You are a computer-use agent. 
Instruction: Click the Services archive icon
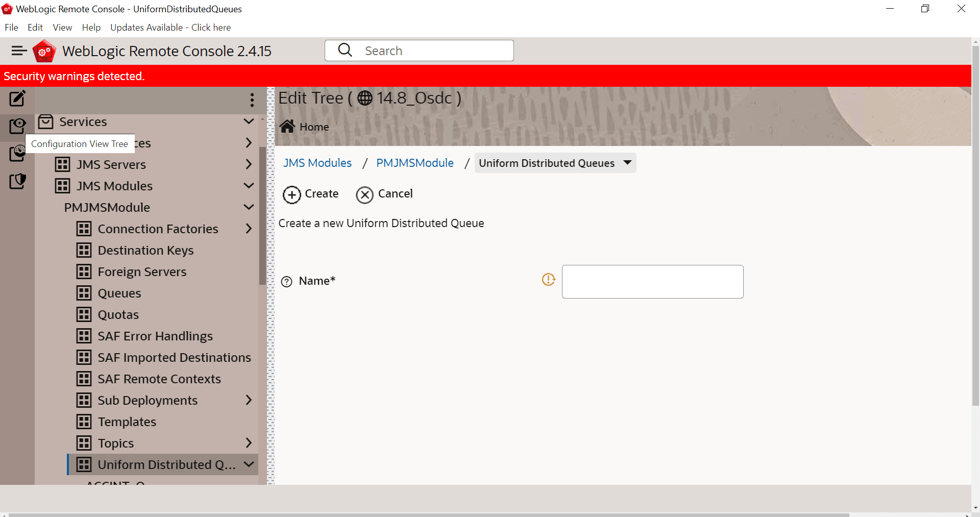(x=46, y=121)
